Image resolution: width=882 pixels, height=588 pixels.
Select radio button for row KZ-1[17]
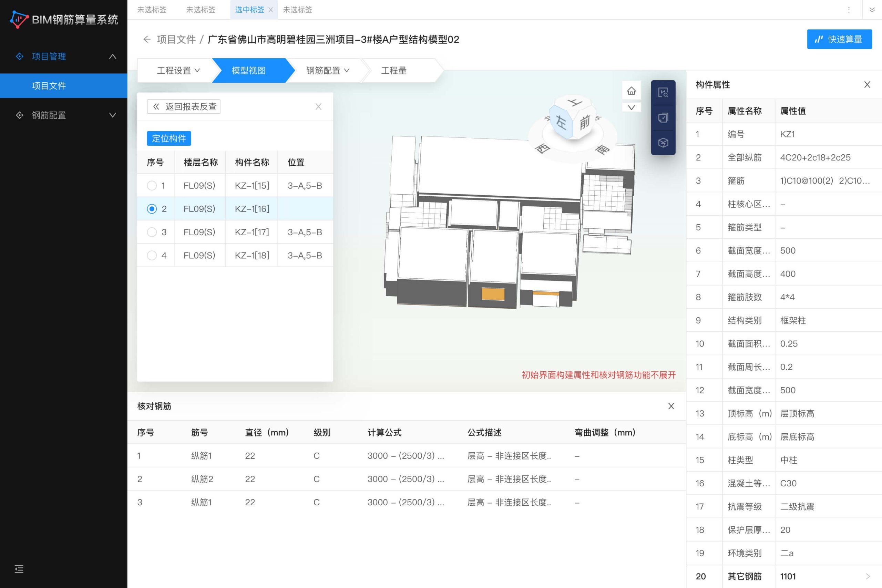(152, 232)
